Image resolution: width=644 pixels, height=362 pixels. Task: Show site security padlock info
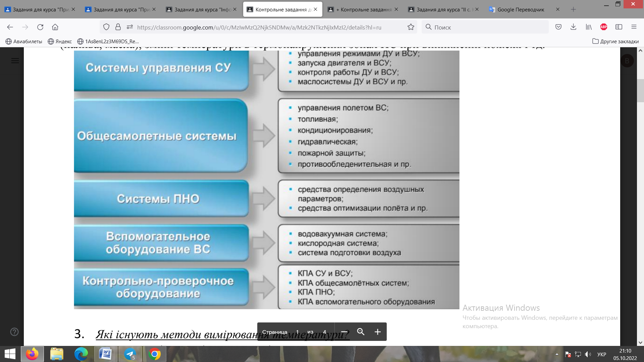pyautogui.click(x=118, y=27)
